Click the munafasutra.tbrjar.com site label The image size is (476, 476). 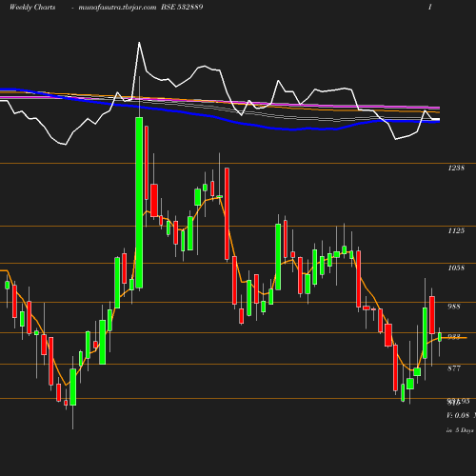(x=117, y=7)
